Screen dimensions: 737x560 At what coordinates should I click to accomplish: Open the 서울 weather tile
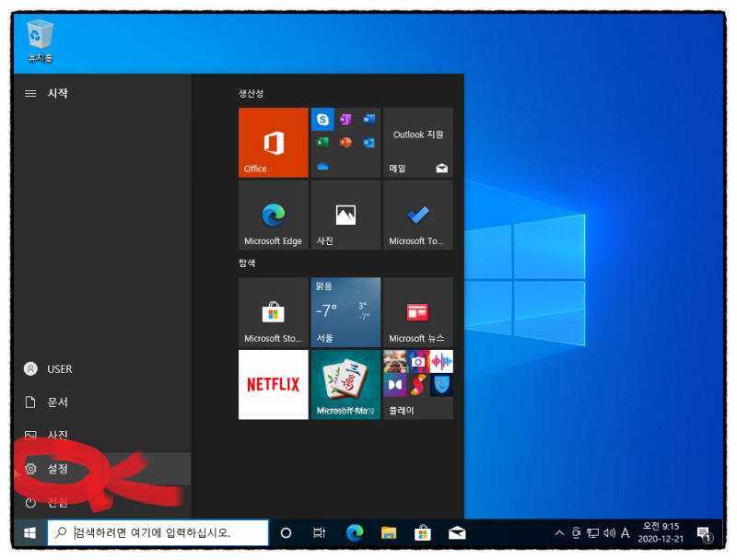point(345,312)
